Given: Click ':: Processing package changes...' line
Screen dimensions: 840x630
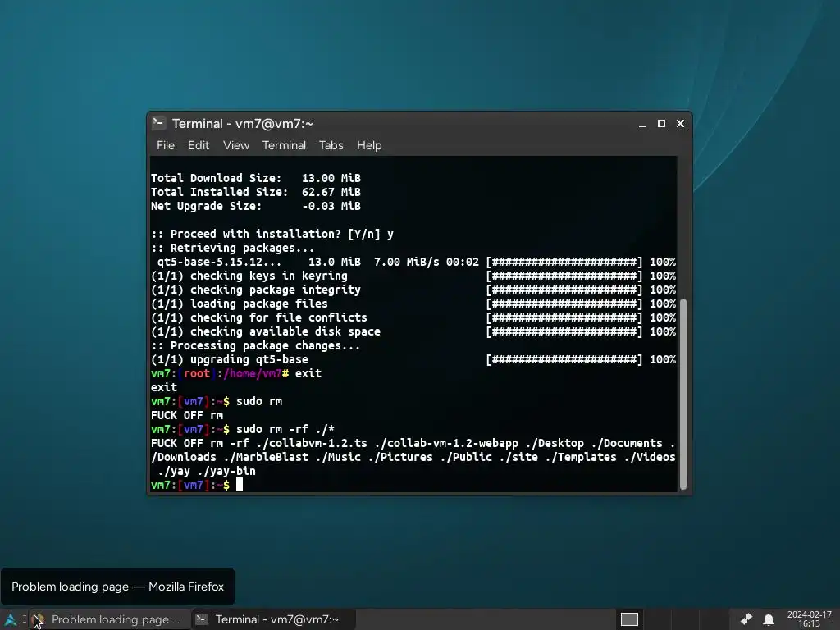Looking at the screenshot, I should click(x=256, y=345).
